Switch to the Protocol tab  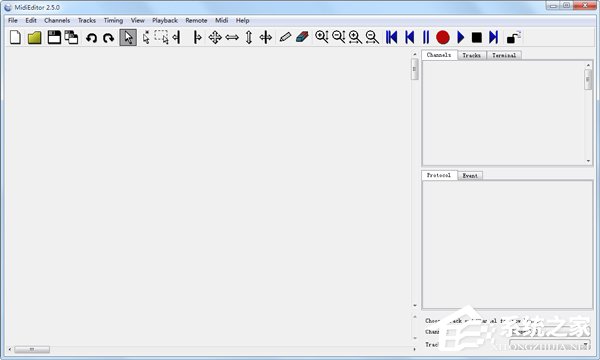[x=439, y=175]
